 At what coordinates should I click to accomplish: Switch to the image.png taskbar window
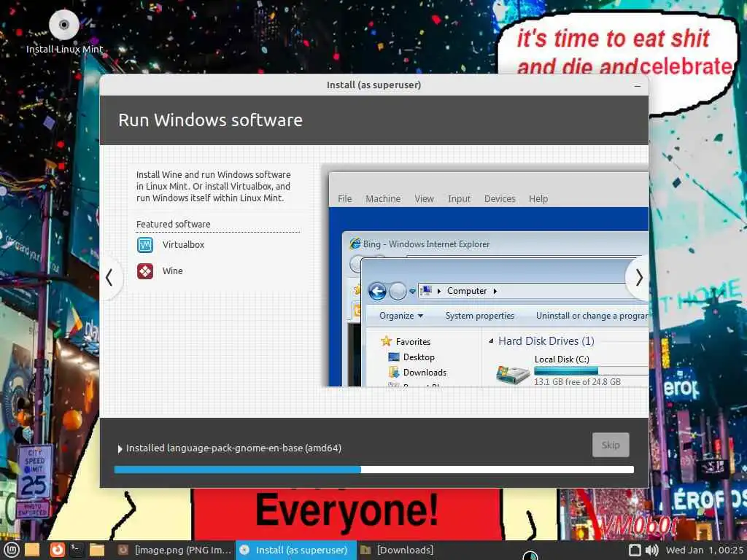174,550
